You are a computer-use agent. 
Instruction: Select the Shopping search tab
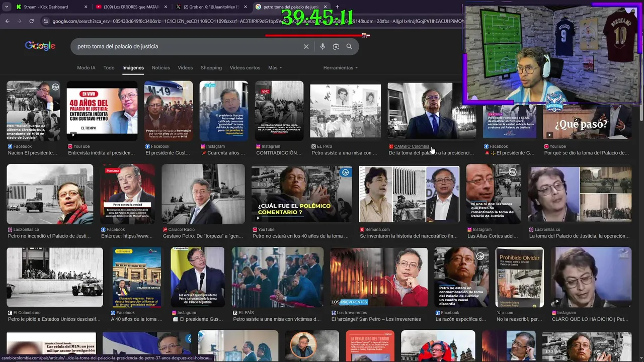211,68
